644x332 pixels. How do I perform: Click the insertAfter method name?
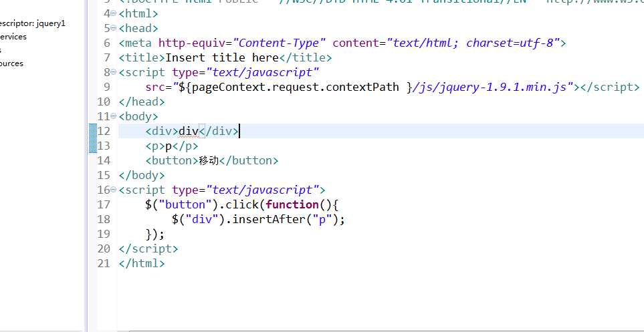point(269,219)
